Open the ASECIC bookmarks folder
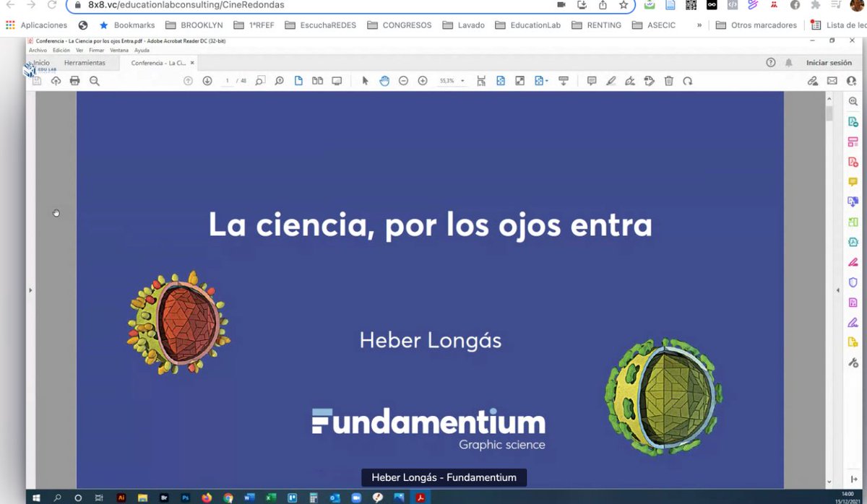The width and height of the screenshot is (867, 504). [x=654, y=25]
